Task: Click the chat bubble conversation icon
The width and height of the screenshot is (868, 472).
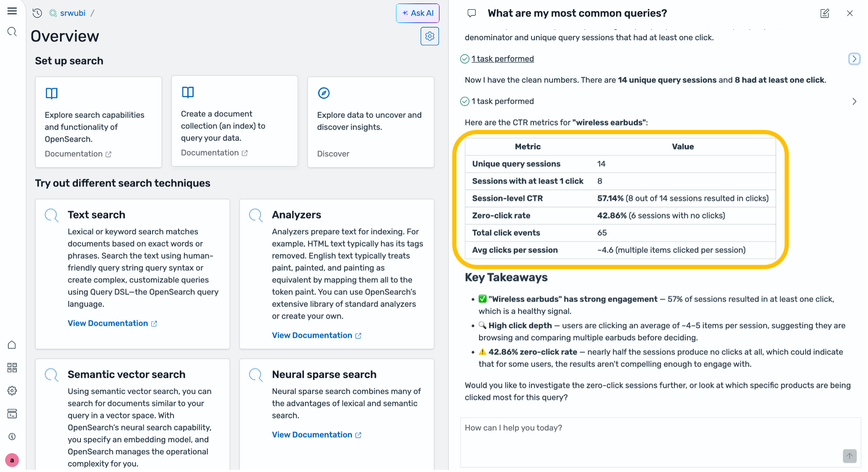Action: [472, 13]
